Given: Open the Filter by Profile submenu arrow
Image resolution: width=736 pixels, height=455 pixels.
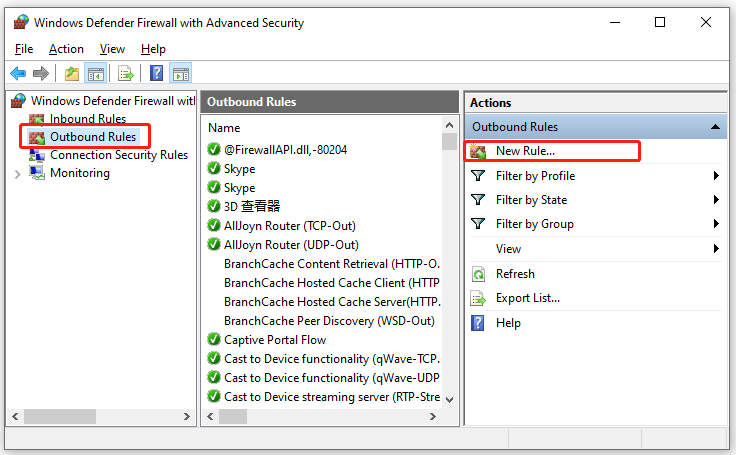Looking at the screenshot, I should tap(716, 176).
